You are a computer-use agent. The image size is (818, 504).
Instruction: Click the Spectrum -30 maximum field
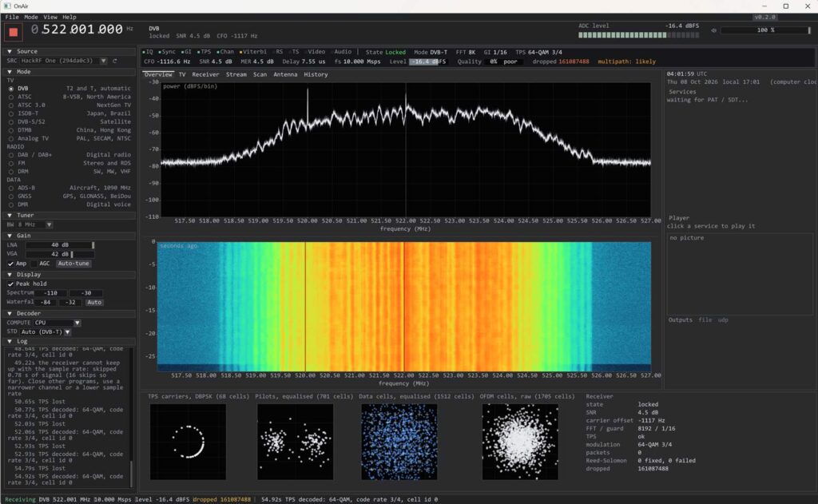[86, 293]
